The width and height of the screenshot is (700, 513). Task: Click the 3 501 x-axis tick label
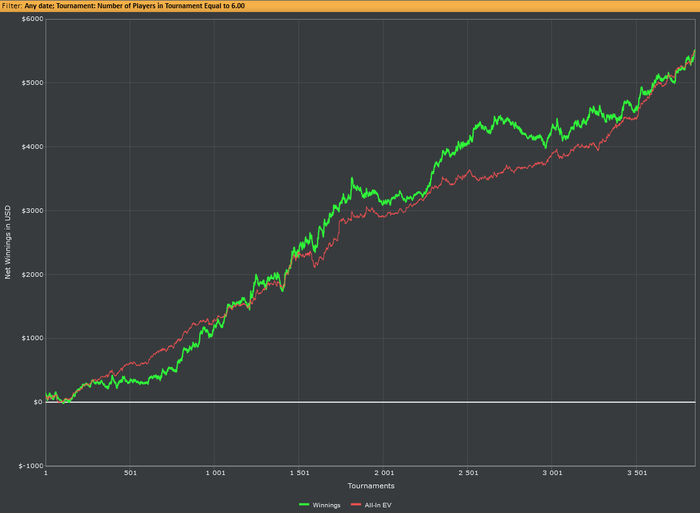coord(637,473)
